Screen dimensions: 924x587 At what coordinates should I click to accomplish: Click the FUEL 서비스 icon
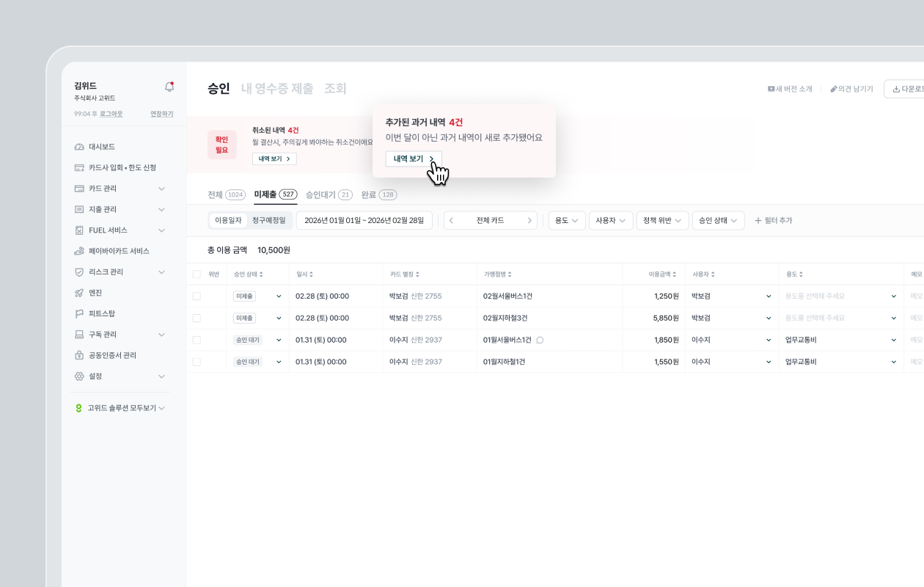[x=79, y=230]
